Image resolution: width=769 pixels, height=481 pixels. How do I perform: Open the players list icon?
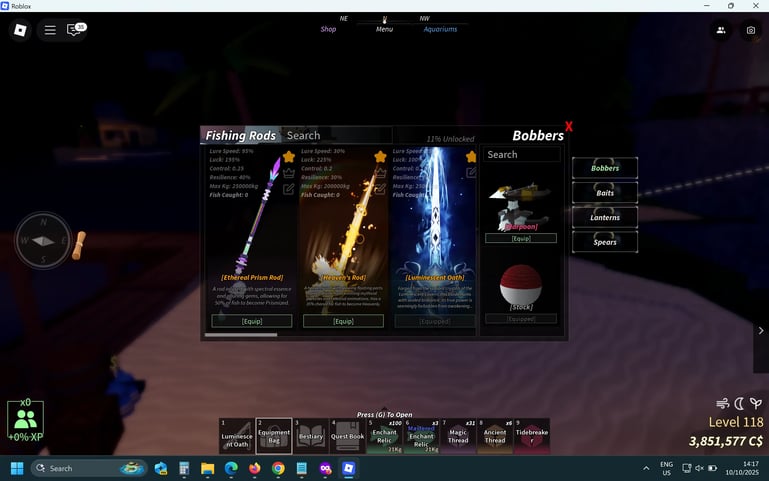[x=720, y=30]
